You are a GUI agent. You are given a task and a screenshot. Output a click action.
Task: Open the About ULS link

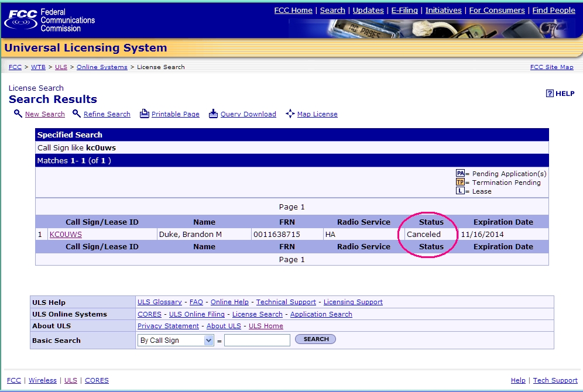(224, 326)
